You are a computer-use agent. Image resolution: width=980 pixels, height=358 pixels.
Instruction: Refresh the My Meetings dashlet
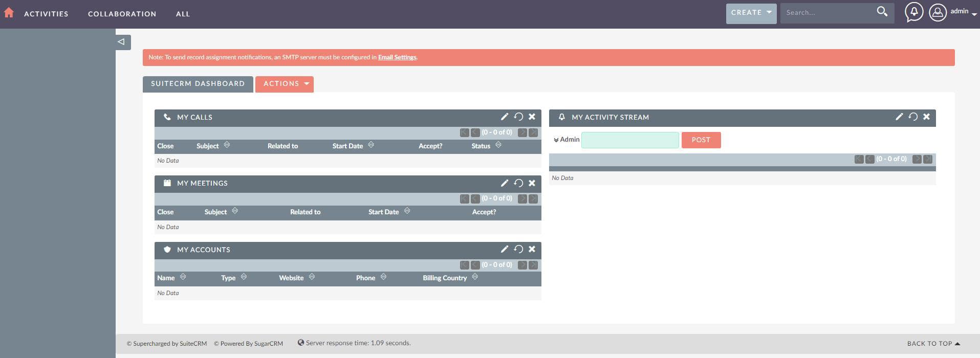(x=518, y=183)
